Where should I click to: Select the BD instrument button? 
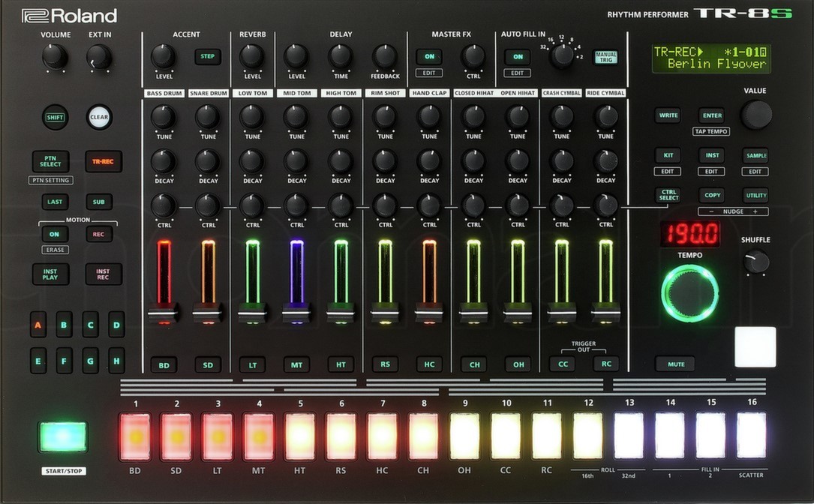click(164, 365)
